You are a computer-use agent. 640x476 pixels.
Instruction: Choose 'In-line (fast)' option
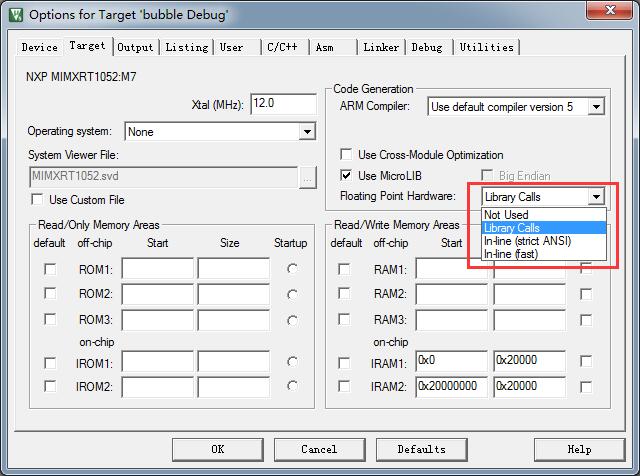tap(544, 254)
